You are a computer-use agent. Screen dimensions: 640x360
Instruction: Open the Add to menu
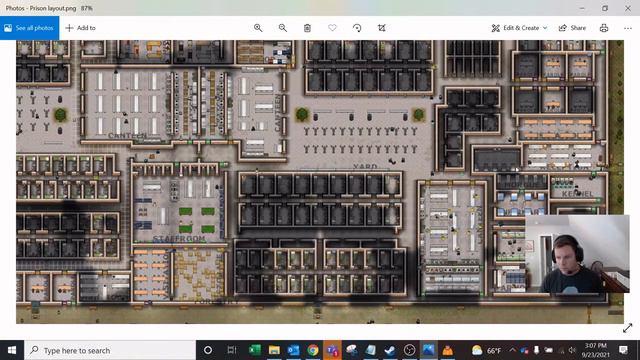(81, 28)
